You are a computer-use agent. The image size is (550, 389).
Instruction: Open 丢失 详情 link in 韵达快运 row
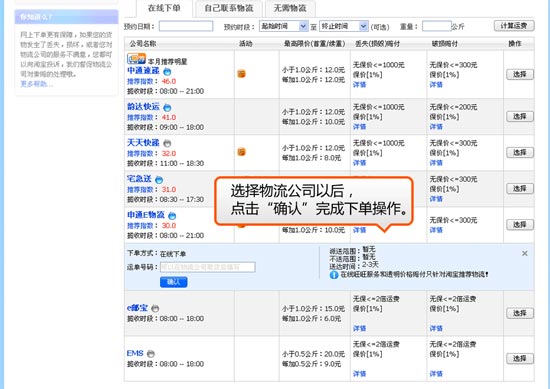pos(360,127)
